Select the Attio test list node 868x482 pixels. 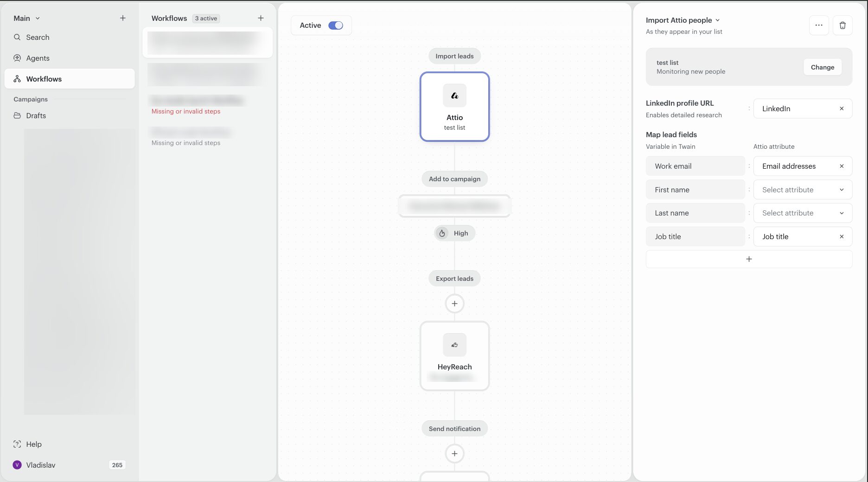(454, 107)
